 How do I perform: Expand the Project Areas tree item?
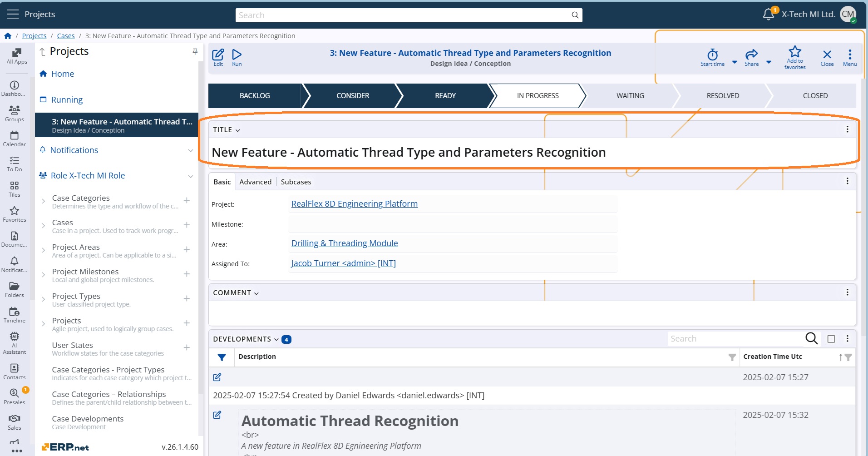tap(43, 250)
